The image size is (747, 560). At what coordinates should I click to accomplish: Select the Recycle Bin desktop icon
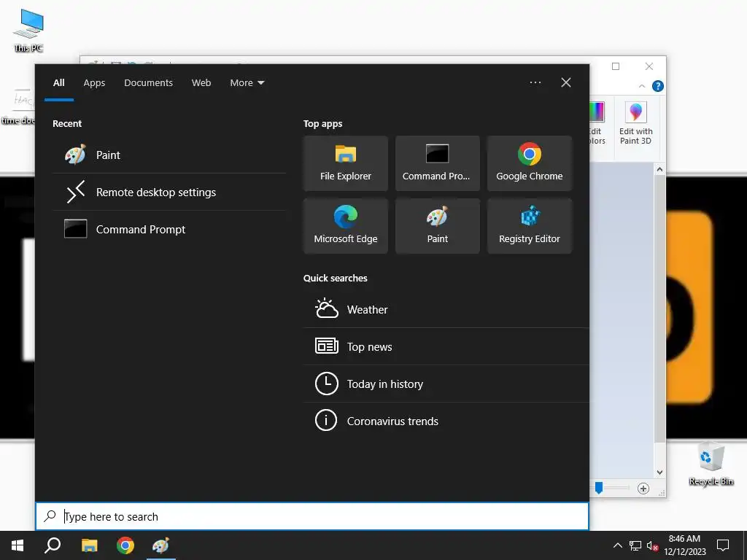[711, 464]
